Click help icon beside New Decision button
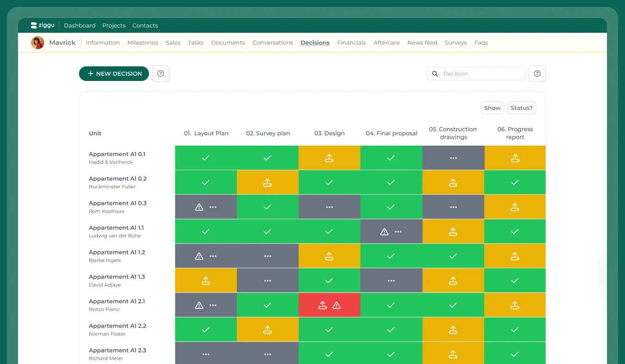The image size is (625, 364). click(161, 74)
